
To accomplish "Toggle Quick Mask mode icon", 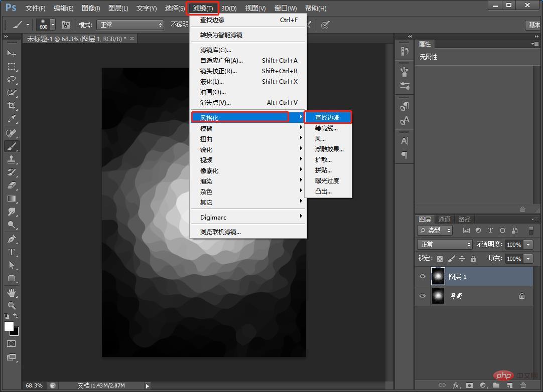I will [11, 343].
